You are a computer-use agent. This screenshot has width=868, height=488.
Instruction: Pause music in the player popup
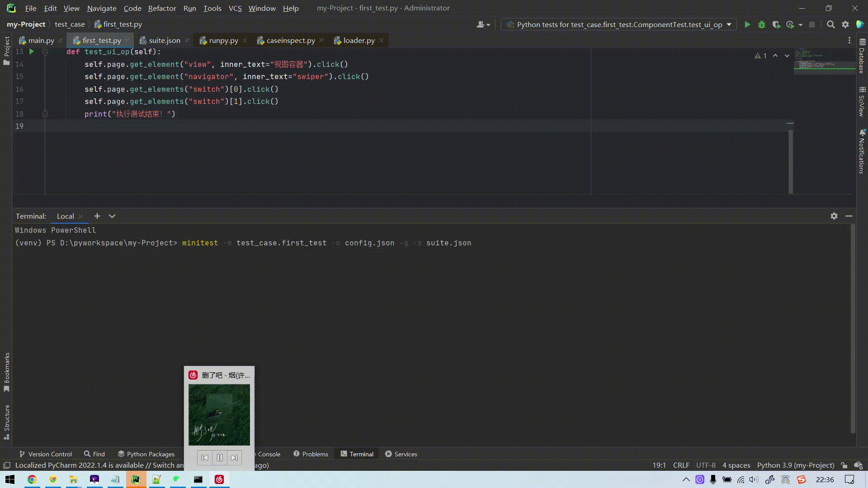tap(219, 458)
